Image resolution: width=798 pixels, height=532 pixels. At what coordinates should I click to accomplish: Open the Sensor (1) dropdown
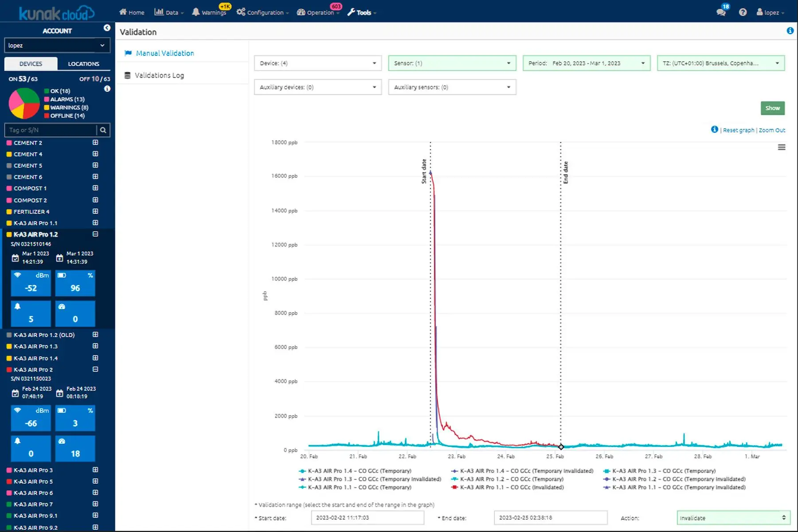(x=452, y=63)
